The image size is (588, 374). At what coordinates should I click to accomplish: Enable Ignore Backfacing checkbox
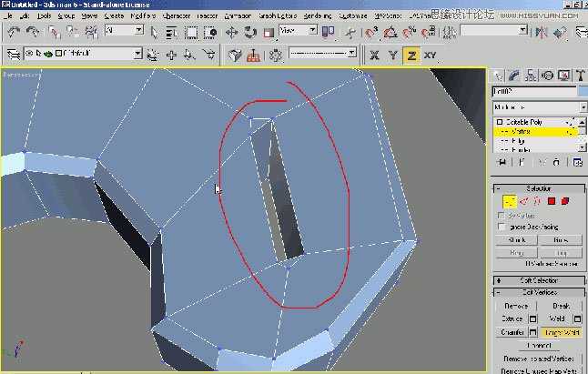point(501,227)
